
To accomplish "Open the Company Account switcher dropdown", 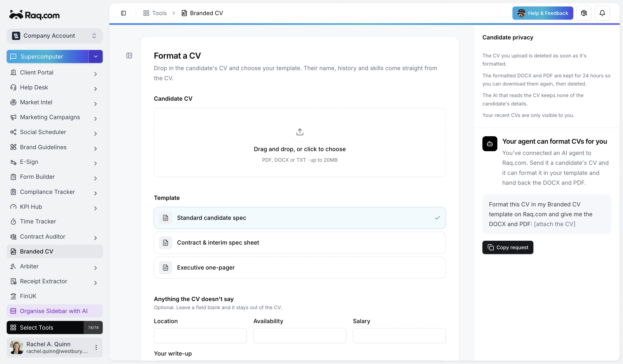I will pos(55,36).
